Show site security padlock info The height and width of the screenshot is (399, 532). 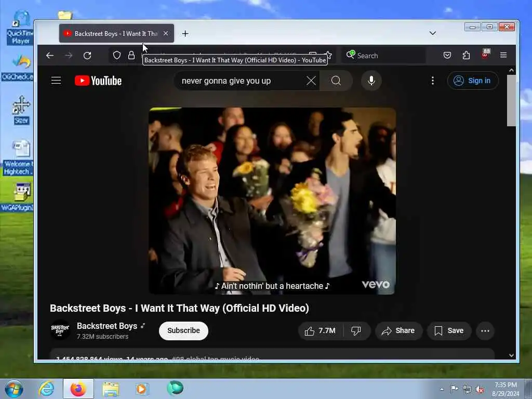click(131, 55)
